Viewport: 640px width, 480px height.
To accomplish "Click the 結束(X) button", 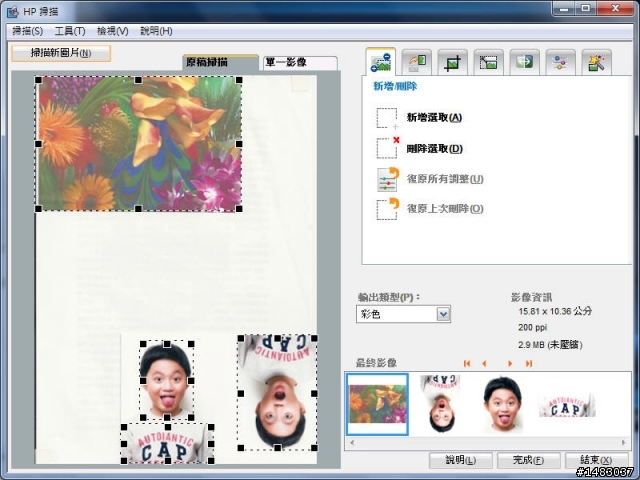I will (596, 460).
